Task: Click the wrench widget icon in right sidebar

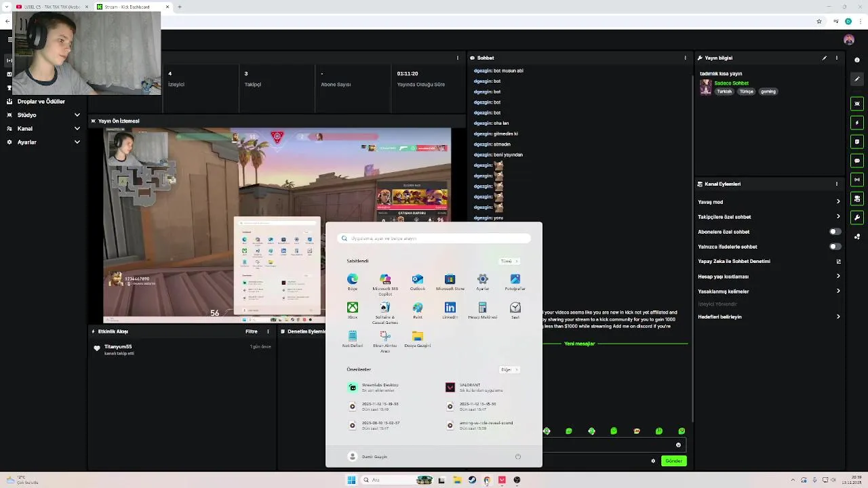Action: 857,218
